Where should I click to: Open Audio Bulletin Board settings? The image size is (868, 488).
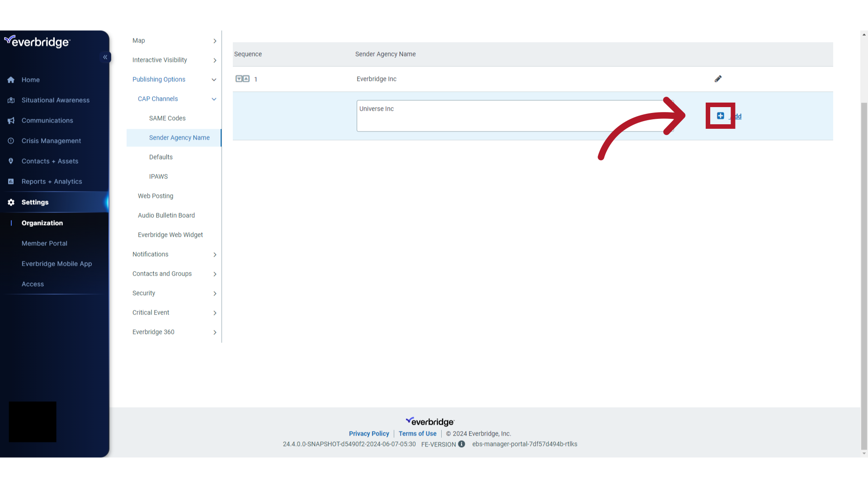(166, 216)
